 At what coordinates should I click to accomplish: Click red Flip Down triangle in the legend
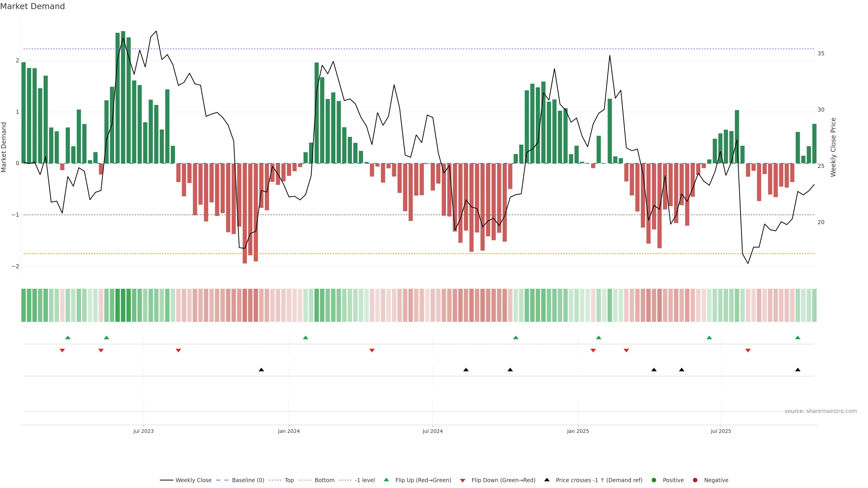(x=463, y=481)
